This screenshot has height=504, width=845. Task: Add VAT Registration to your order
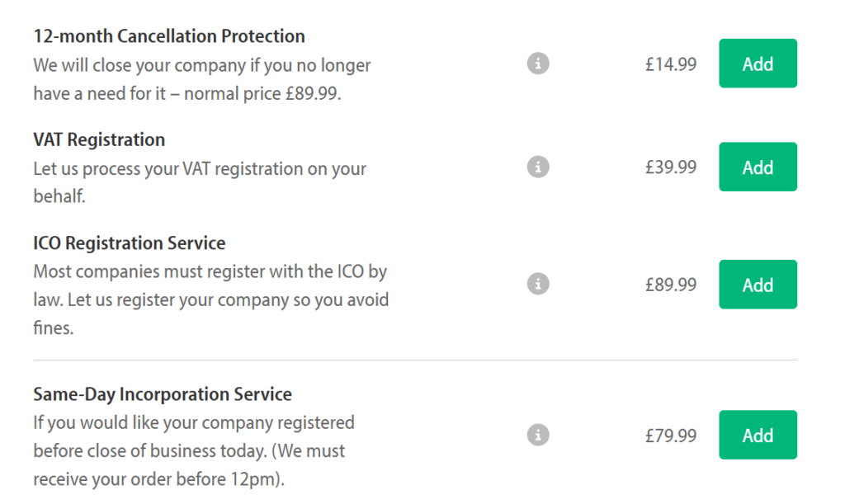click(x=757, y=167)
